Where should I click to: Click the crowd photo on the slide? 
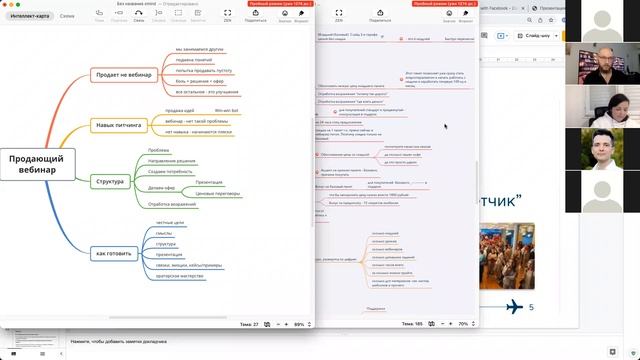(507, 256)
